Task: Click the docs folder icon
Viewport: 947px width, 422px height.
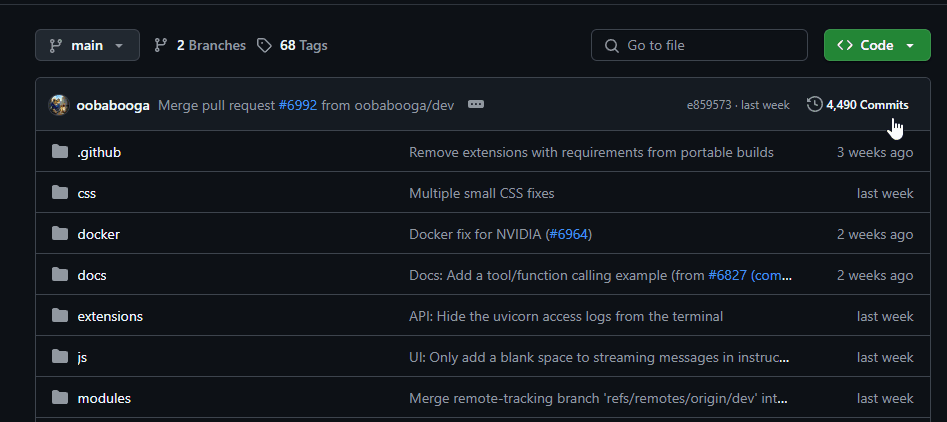Action: 60,275
